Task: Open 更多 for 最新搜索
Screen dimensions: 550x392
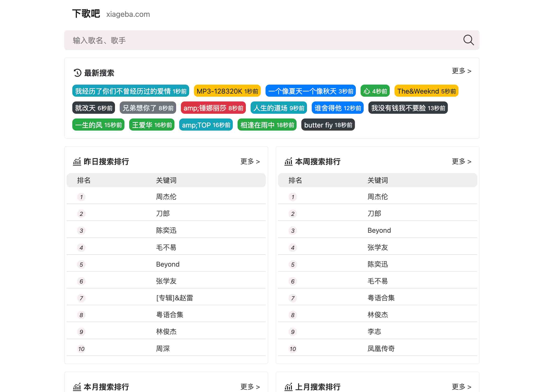Action: (461, 71)
